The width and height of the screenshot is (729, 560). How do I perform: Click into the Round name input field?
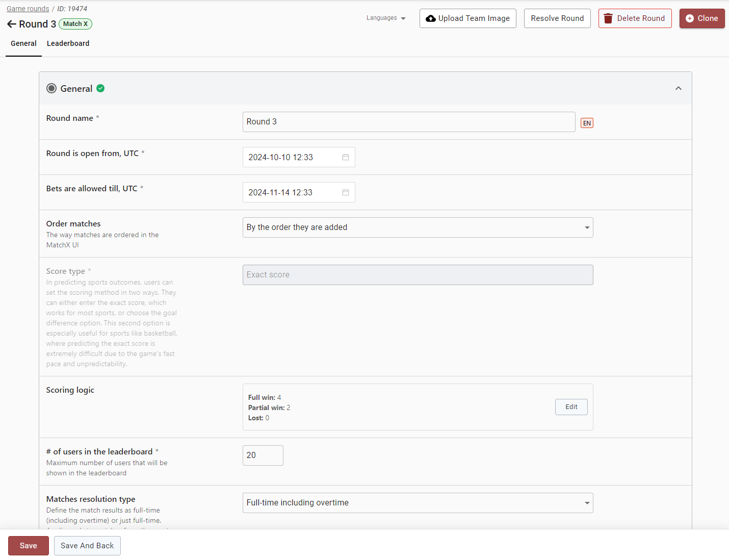click(408, 122)
